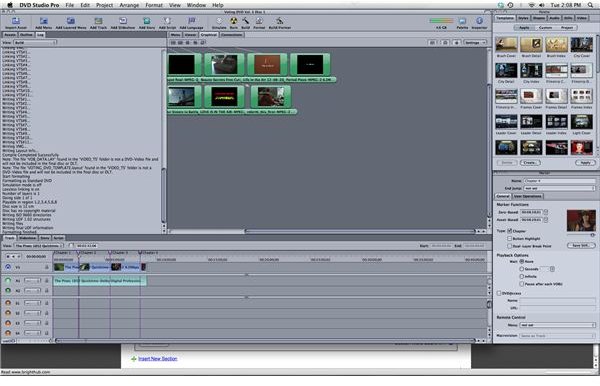Click the Apply button in Palette
The height and width of the screenshot is (386, 600).
(585, 163)
